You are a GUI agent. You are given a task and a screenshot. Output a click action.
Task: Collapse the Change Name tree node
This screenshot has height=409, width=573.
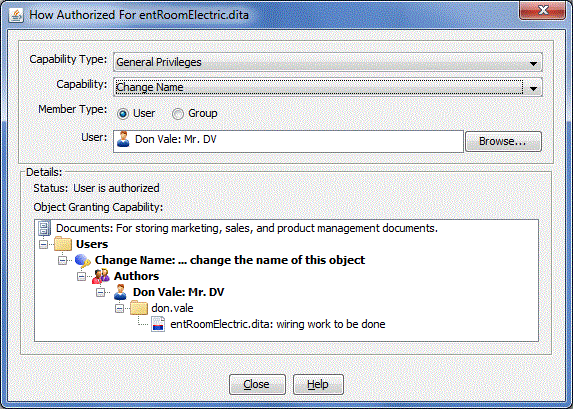(62, 260)
